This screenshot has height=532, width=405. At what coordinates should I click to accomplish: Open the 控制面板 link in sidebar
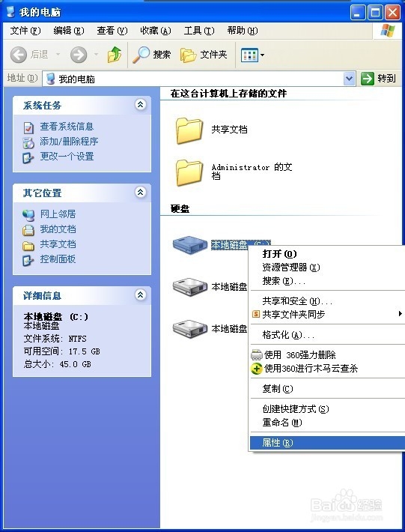pyautogui.click(x=58, y=259)
